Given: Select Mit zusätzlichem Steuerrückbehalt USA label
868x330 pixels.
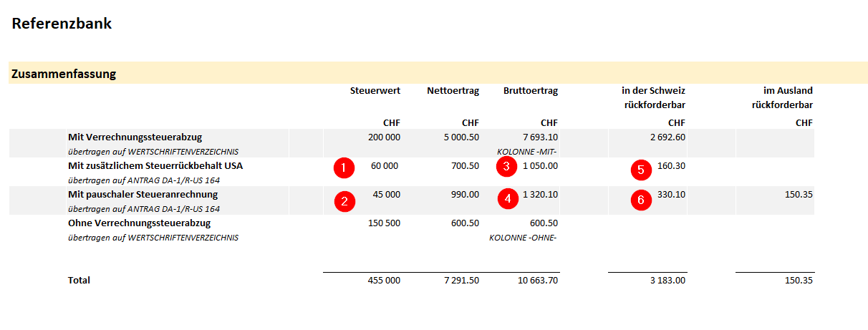Looking at the screenshot, I should (x=155, y=165).
